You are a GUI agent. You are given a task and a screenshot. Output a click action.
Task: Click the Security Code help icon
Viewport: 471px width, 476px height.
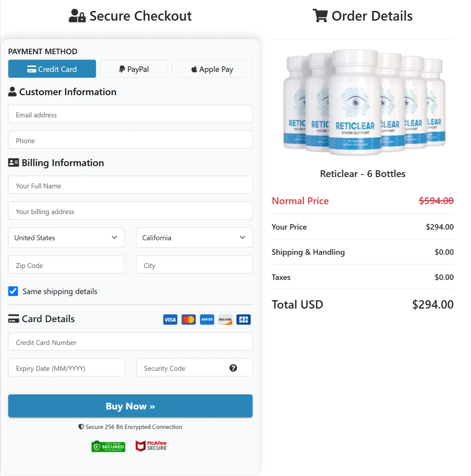pos(233,368)
